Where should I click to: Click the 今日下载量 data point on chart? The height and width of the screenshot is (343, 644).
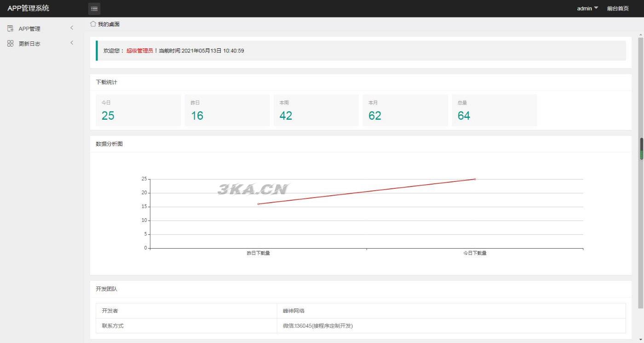pos(475,179)
